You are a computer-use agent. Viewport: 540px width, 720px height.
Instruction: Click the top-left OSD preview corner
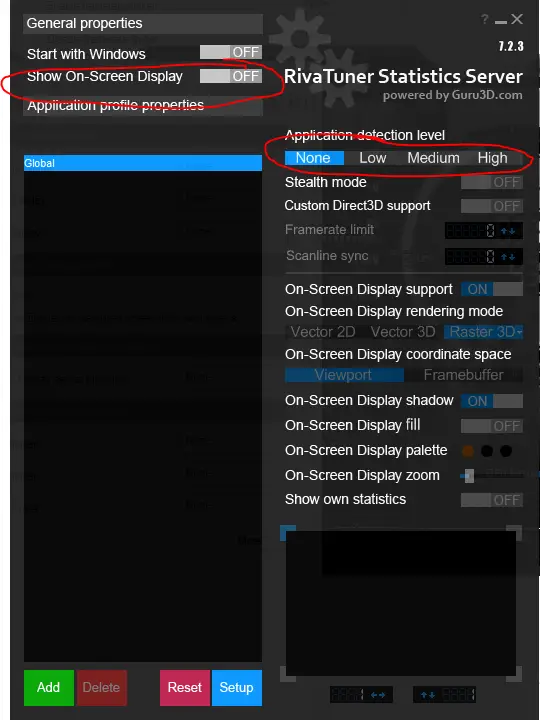point(288,533)
